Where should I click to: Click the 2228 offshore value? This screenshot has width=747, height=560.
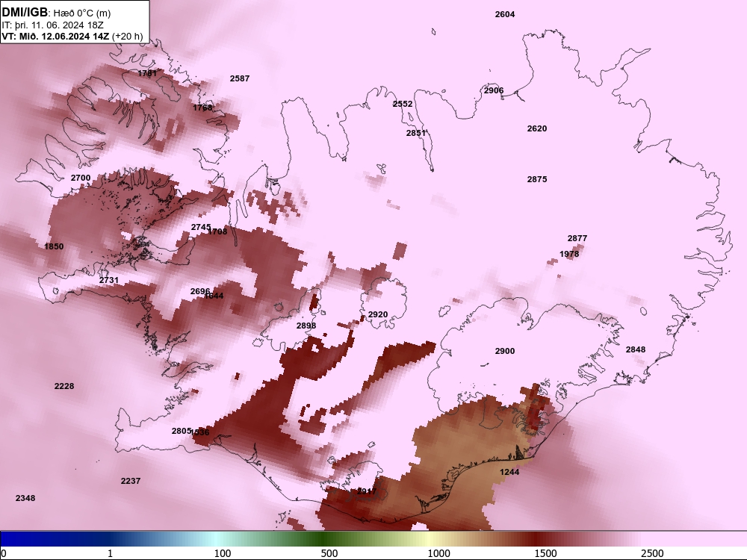tap(64, 386)
